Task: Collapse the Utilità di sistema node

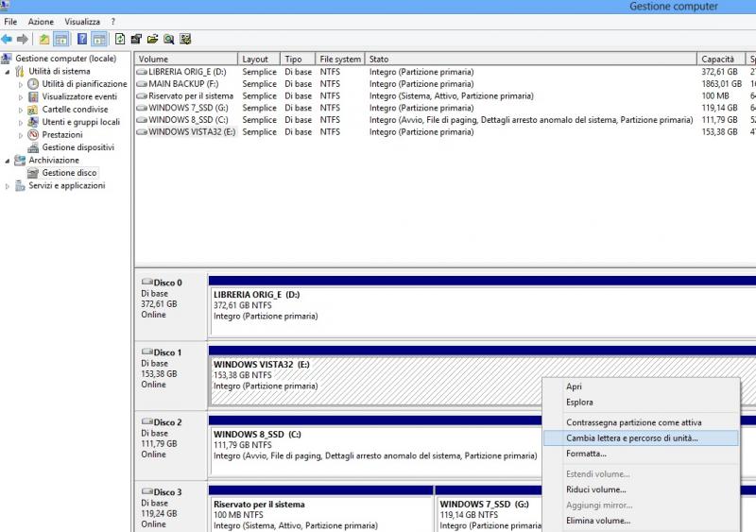Action: tap(9, 72)
